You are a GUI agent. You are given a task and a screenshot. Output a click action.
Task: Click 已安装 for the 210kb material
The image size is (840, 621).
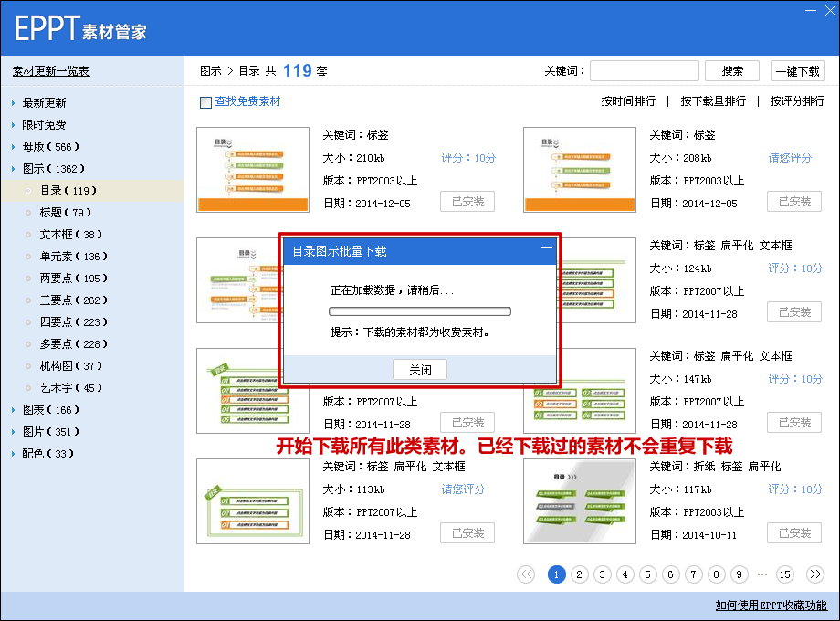467,202
